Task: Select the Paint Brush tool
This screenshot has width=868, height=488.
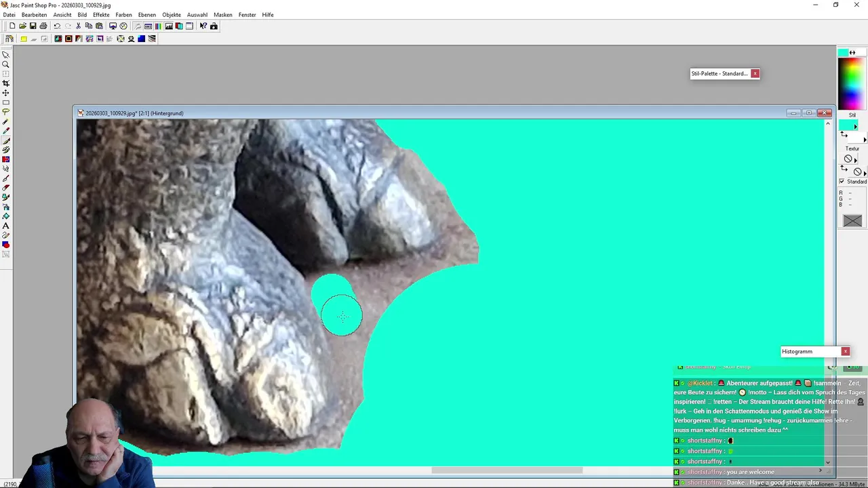Action: [6, 140]
